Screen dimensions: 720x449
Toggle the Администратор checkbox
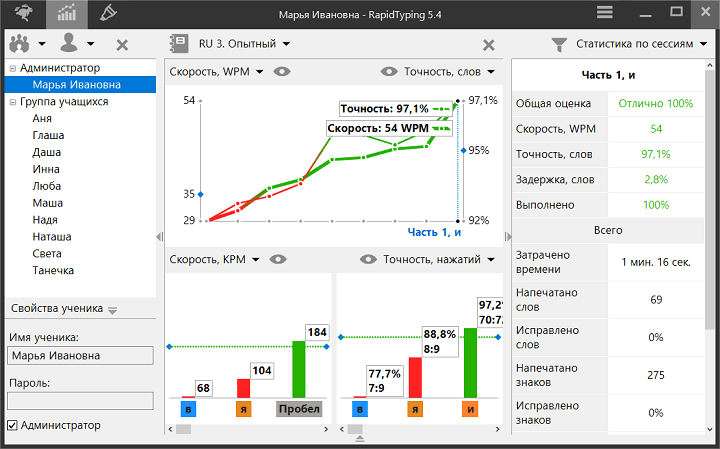(x=12, y=426)
